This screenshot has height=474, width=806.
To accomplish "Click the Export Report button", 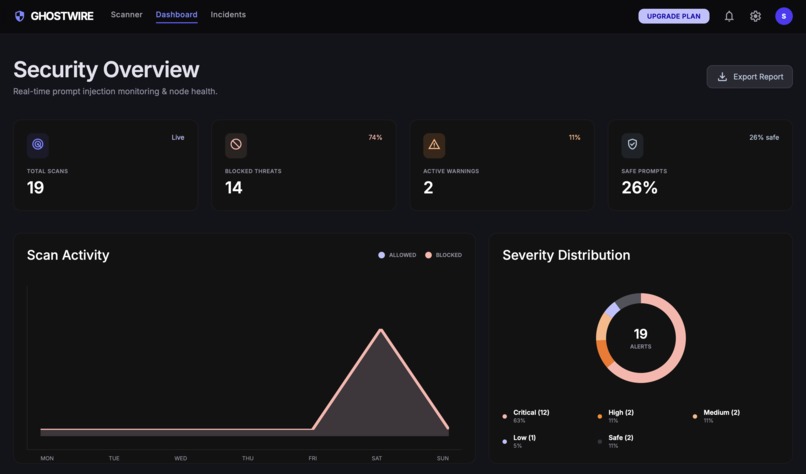I will [x=749, y=77].
